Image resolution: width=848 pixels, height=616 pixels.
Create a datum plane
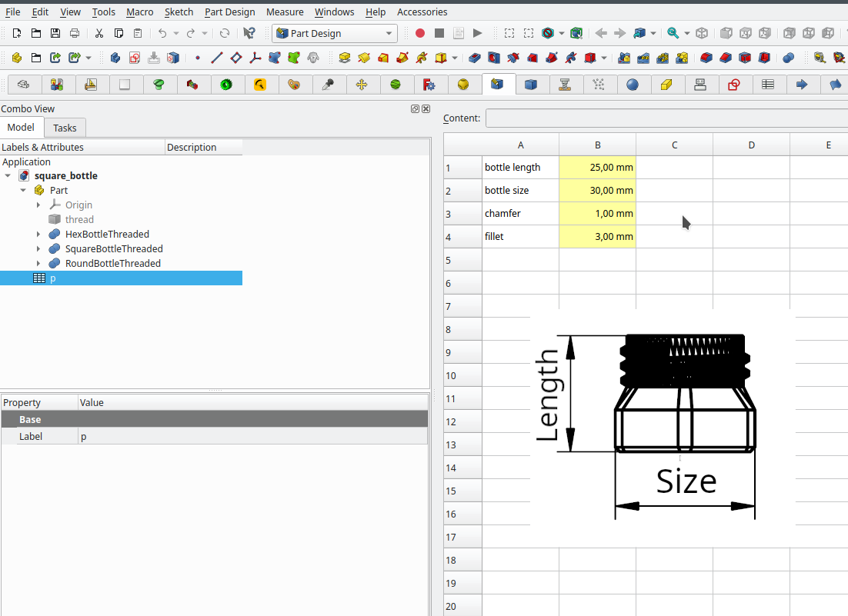[236, 58]
